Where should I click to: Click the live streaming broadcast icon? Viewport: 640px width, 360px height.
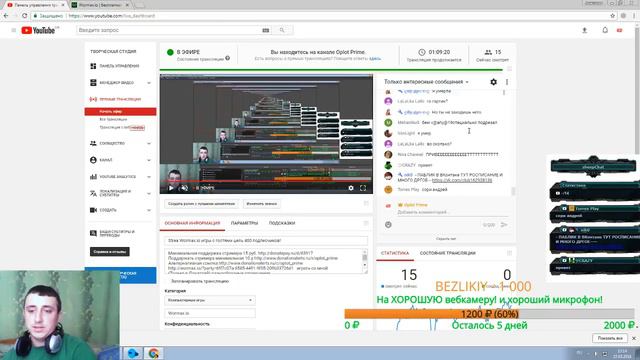click(93, 99)
